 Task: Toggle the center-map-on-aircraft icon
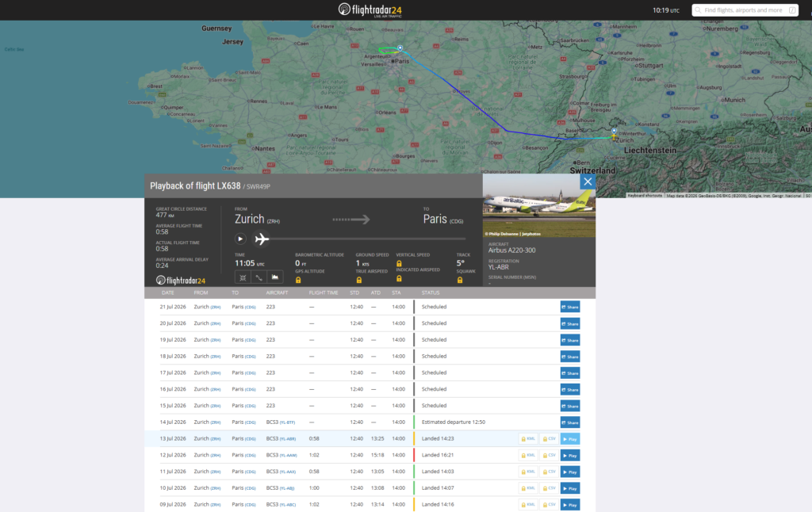pyautogui.click(x=243, y=277)
